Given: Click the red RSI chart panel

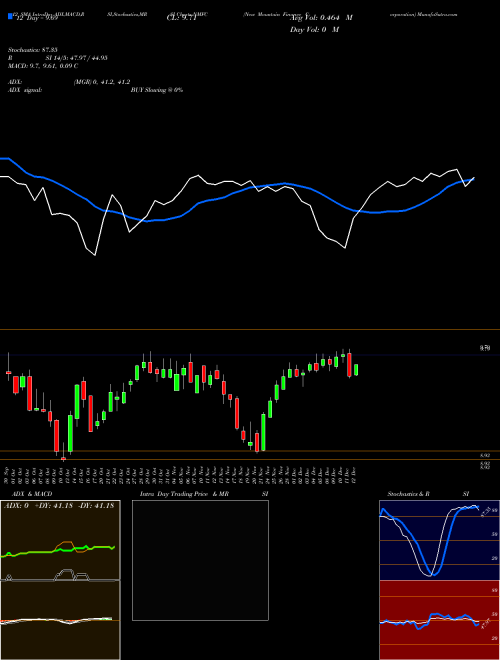Looking at the screenshot, I should click(439, 620).
